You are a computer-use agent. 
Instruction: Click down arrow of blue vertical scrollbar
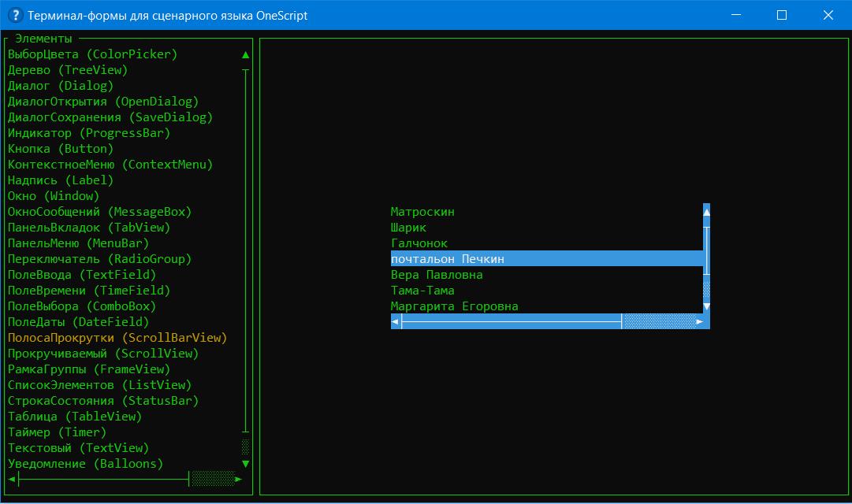(706, 306)
